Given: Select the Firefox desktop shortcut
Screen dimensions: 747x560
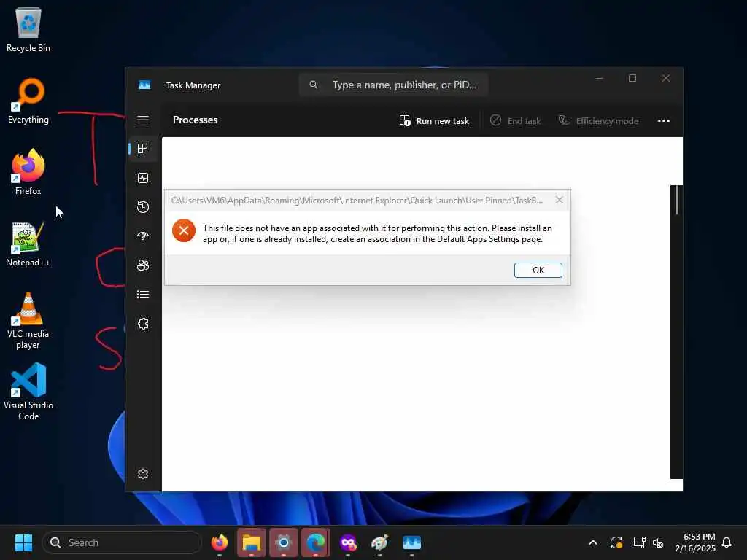Looking at the screenshot, I should 28,172.
